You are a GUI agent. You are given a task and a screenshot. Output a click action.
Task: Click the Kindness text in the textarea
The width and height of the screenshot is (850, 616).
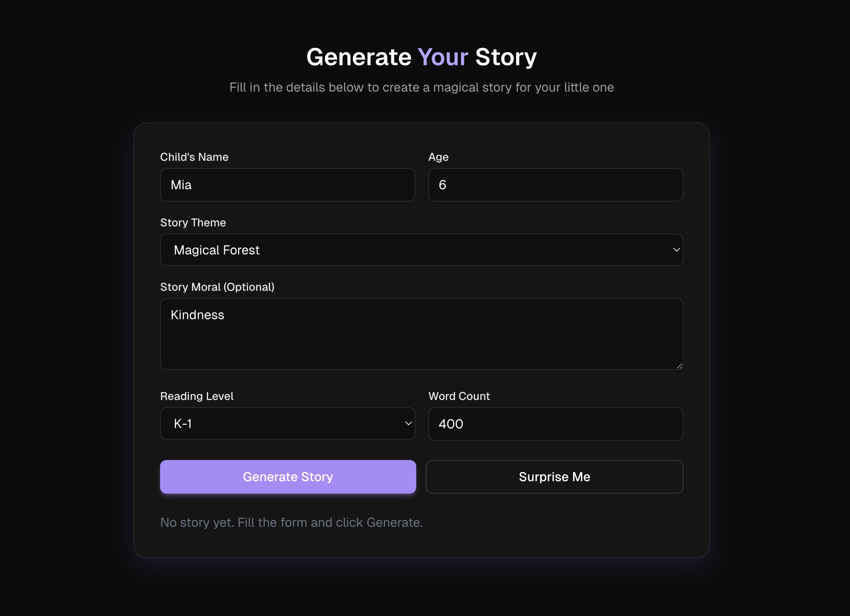(197, 315)
